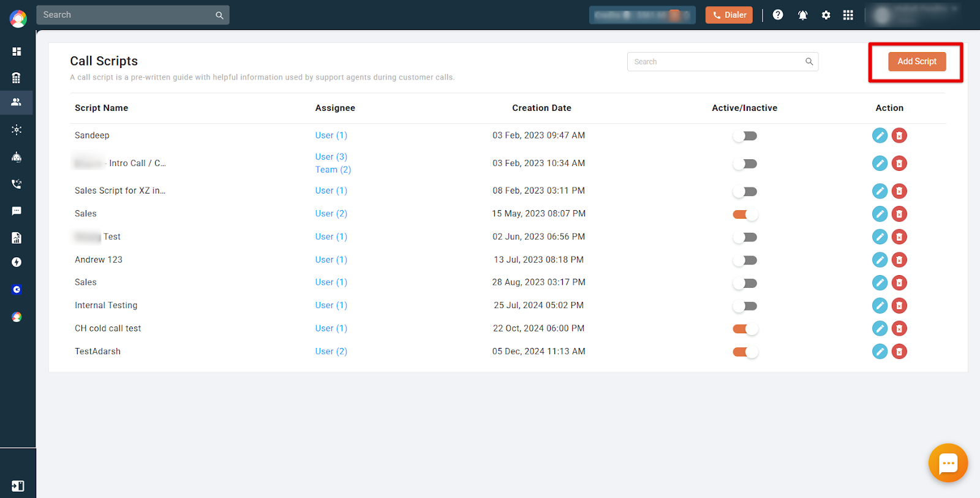Click the Assignee column header

pos(335,108)
